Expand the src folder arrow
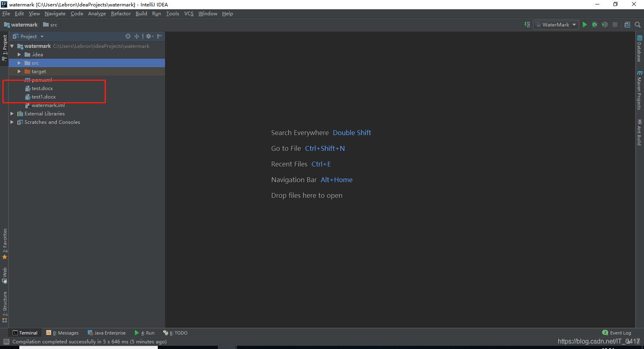This screenshot has width=644, height=349. coord(19,63)
